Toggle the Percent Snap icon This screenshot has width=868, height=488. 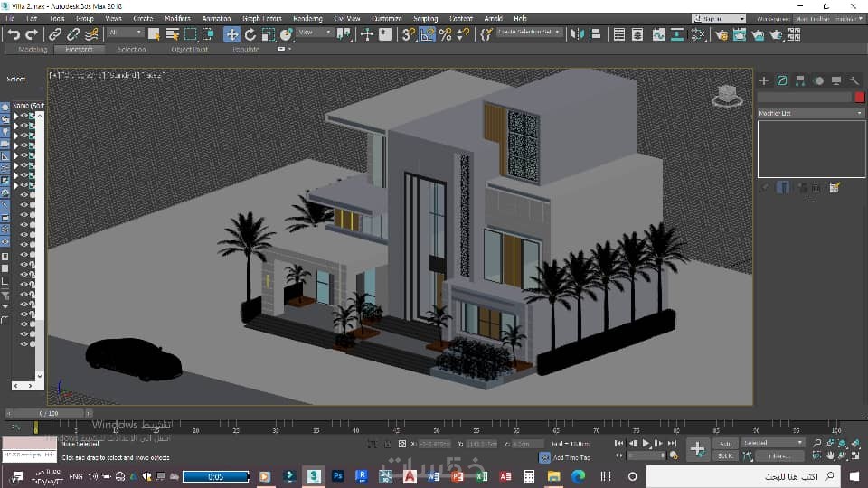click(445, 34)
